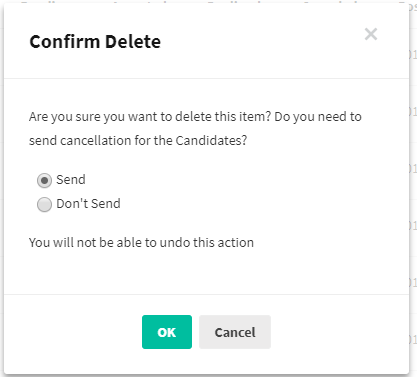Viewport: 417px width, 377px height.
Task: Close the Confirm Delete dialog with X
Action: [x=371, y=34]
